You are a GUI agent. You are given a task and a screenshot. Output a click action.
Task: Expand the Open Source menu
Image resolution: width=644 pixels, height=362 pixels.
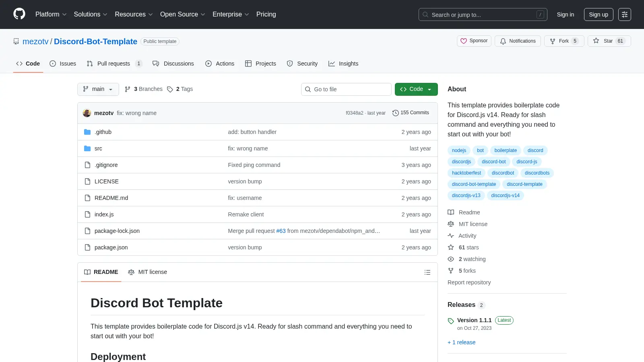pyautogui.click(x=183, y=14)
